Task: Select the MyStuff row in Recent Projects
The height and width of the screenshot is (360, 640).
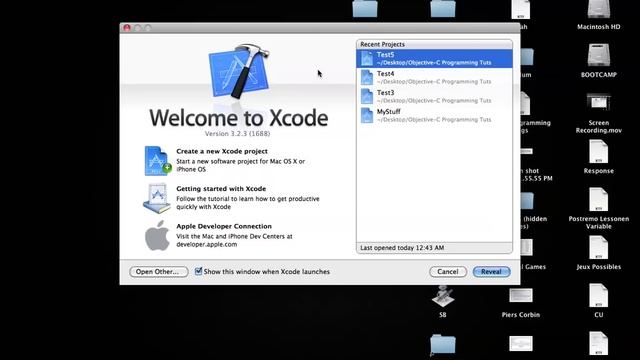Action: pyautogui.click(x=434, y=116)
